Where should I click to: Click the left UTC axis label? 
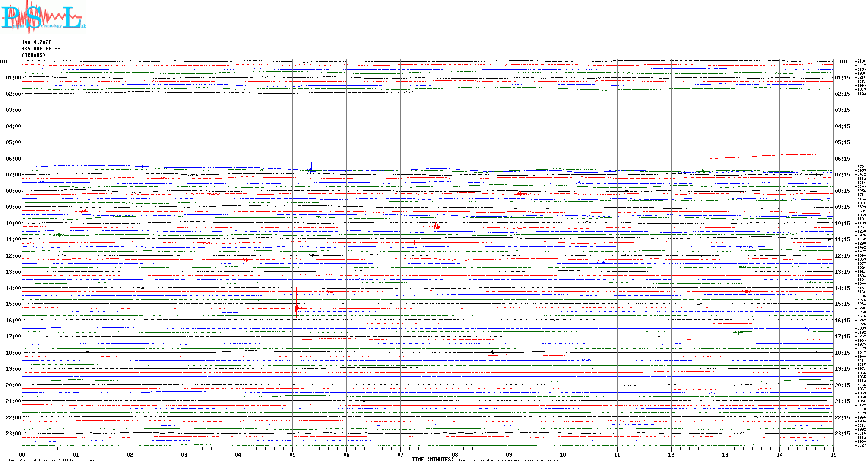(4, 62)
